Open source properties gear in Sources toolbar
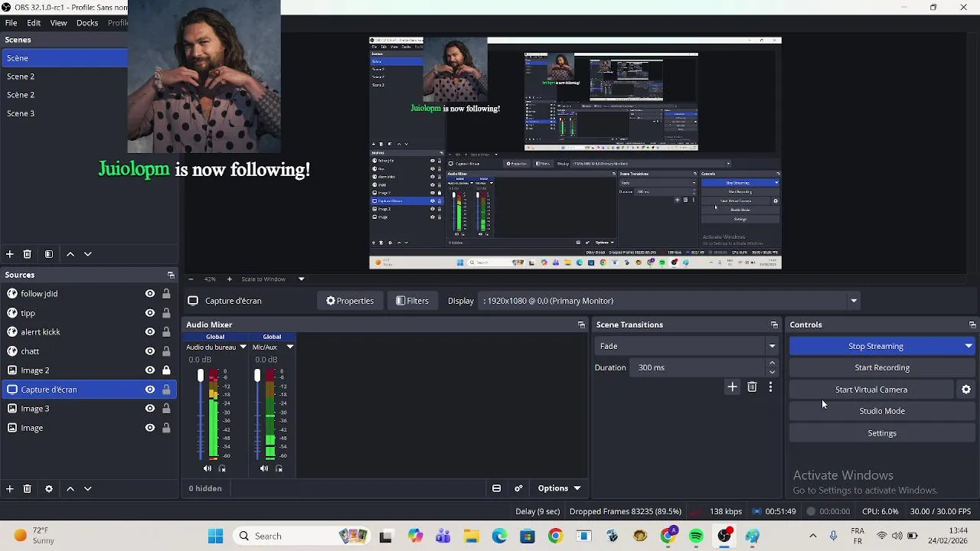980x551 pixels. click(49, 488)
